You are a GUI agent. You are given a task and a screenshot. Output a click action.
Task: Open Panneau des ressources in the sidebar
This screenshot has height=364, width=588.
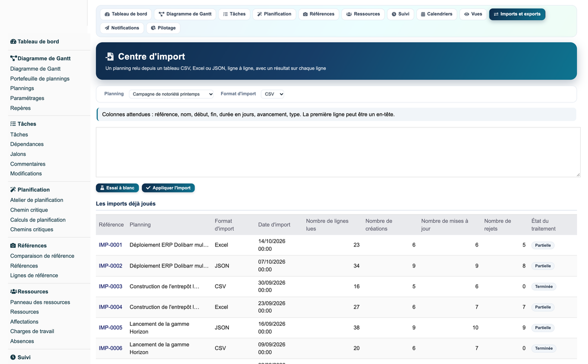(x=40, y=302)
